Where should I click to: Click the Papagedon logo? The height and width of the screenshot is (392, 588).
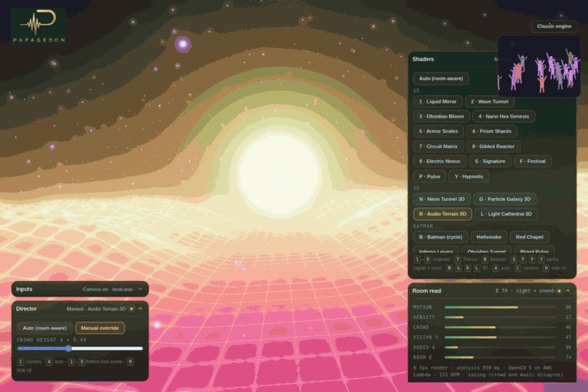pos(39,26)
